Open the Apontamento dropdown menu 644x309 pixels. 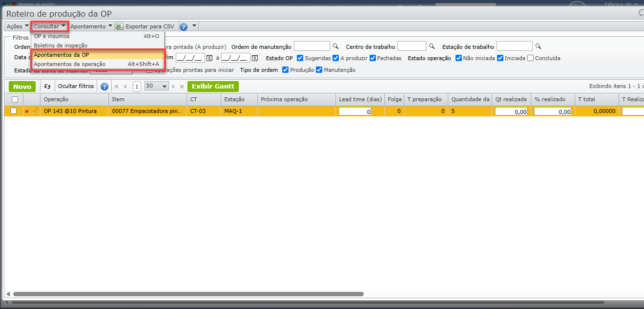(x=91, y=26)
